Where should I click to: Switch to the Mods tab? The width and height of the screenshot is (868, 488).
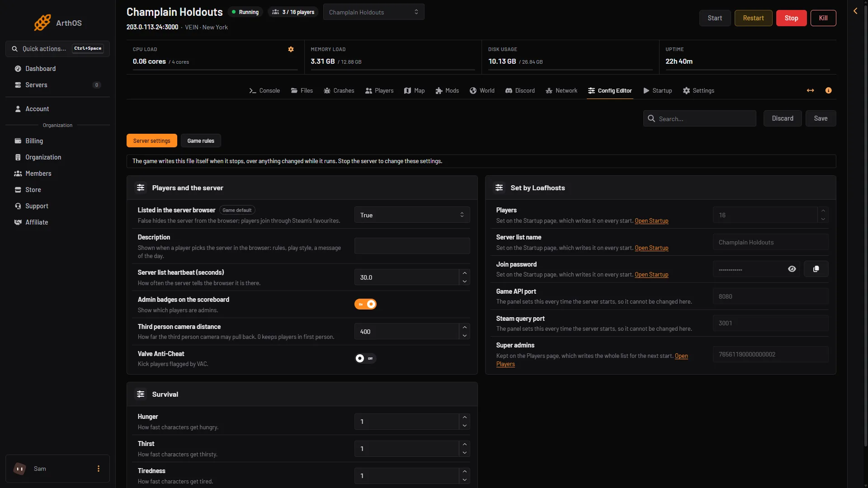tap(447, 91)
